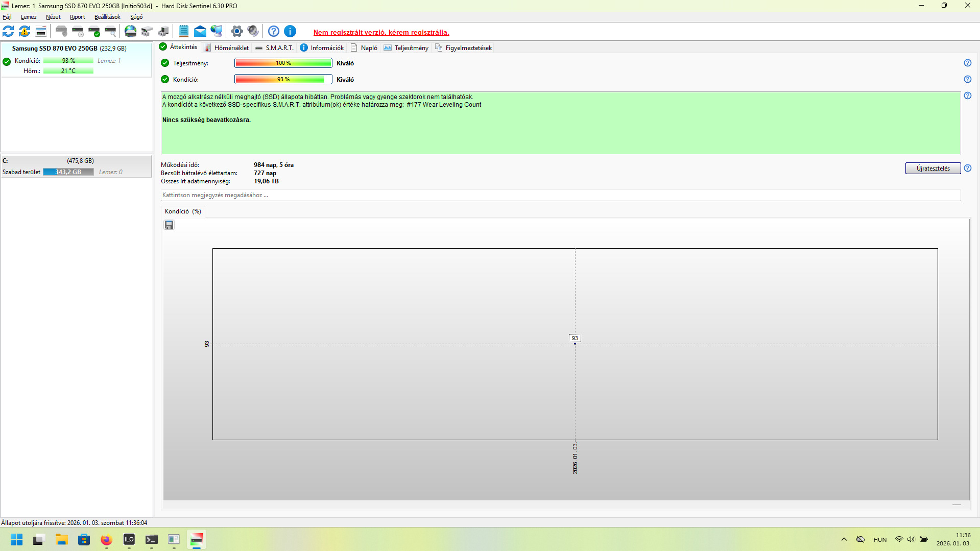Click the Újratesztelés button
Image resolution: width=980 pixels, height=551 pixels.
point(933,169)
